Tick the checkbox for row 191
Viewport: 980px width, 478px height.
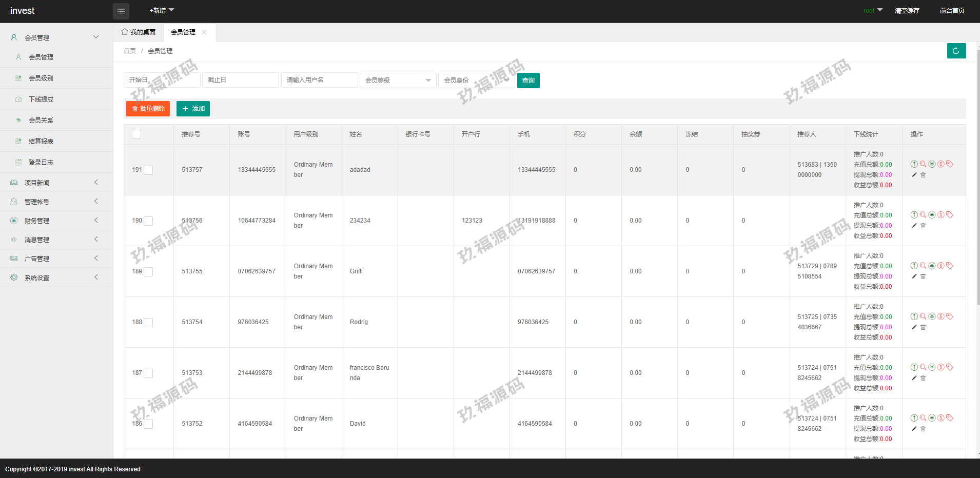point(148,170)
